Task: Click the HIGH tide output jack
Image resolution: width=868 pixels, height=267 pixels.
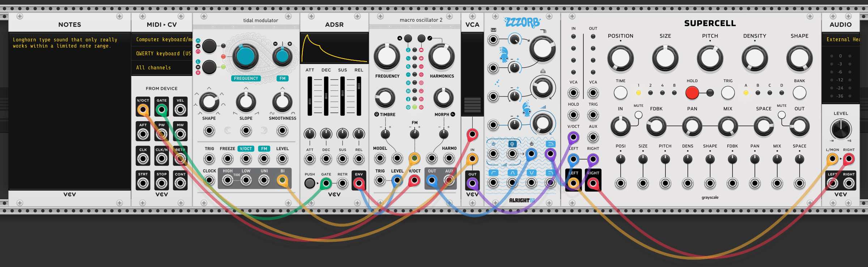Action: pos(227,180)
